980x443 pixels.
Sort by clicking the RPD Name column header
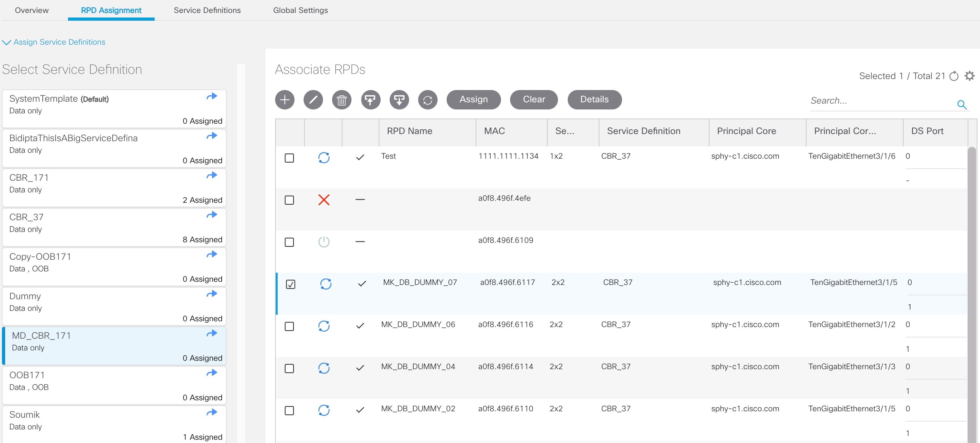pos(409,131)
